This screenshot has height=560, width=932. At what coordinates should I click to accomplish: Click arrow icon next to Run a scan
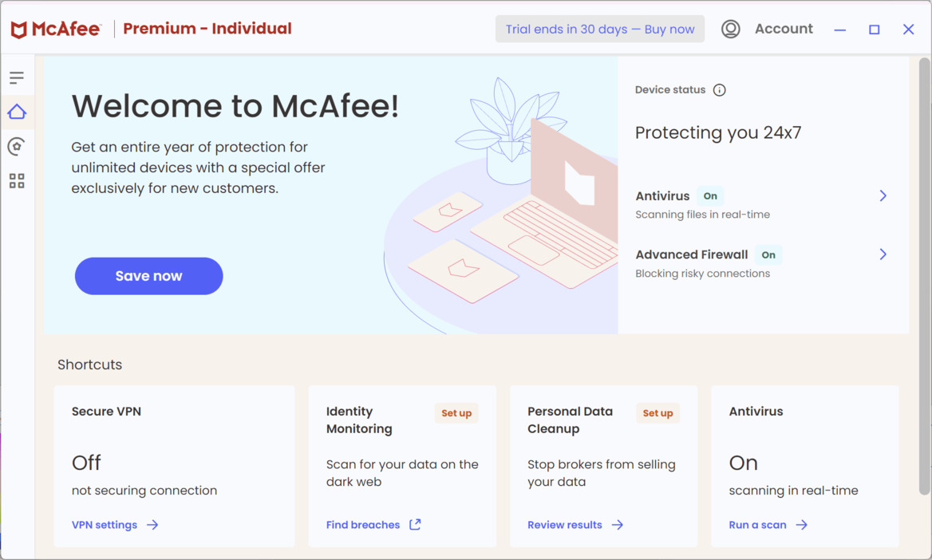pos(802,525)
